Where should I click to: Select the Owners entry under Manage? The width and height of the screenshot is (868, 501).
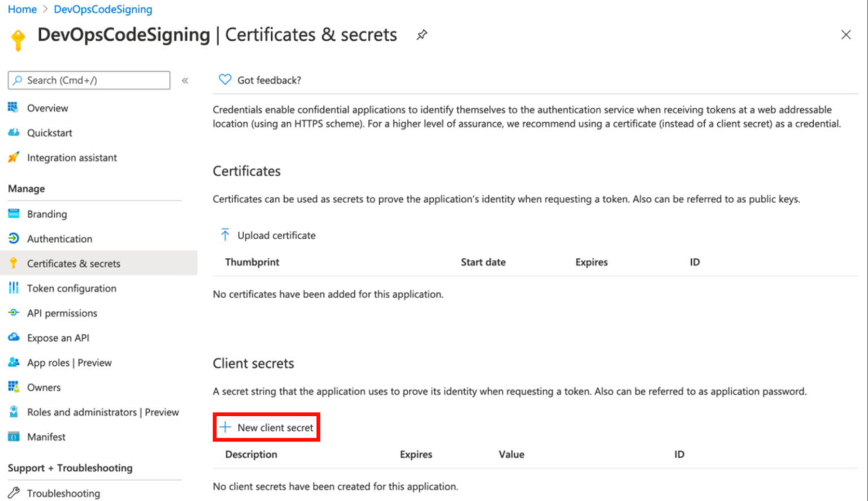[x=44, y=387]
